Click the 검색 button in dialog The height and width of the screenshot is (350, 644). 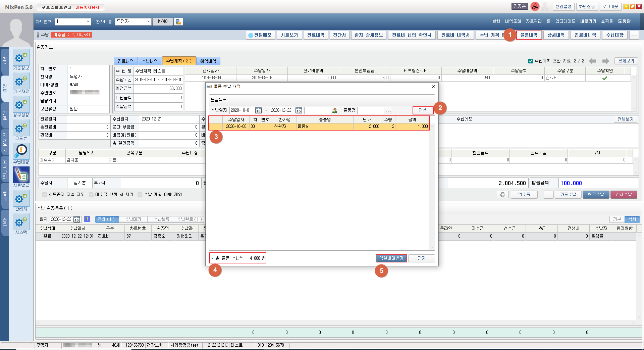(x=423, y=110)
